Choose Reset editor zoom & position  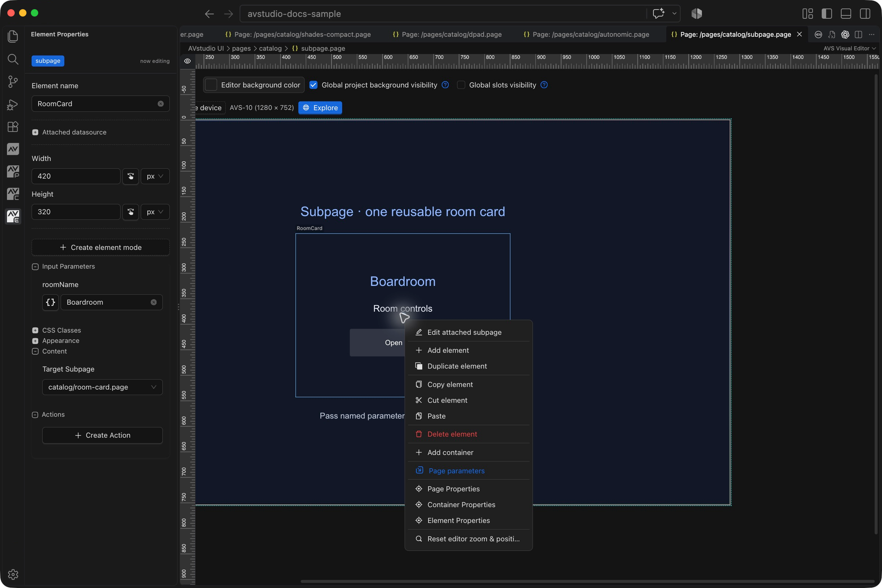(468, 539)
